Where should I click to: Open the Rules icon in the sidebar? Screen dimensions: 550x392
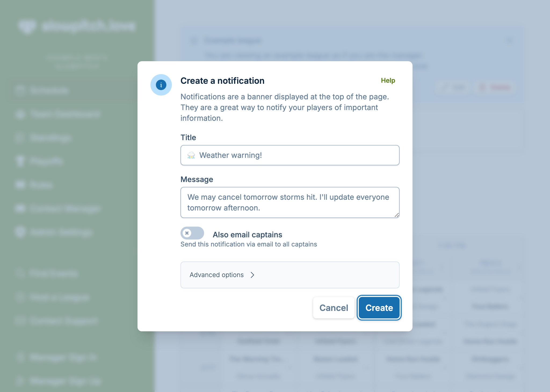tap(20, 185)
